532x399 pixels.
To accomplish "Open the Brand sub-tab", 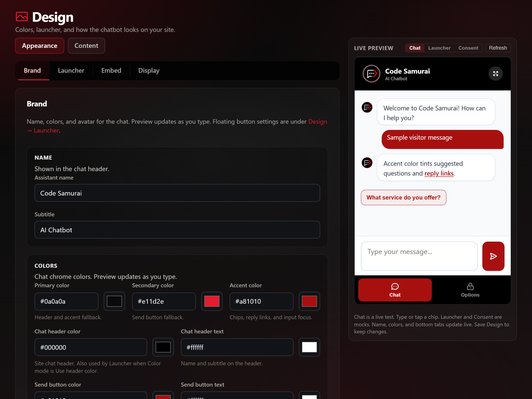I will point(32,70).
